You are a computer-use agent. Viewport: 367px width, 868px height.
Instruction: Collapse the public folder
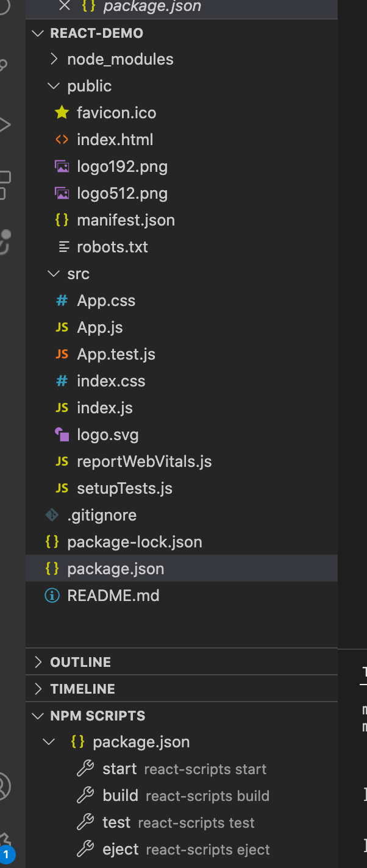[x=54, y=86]
